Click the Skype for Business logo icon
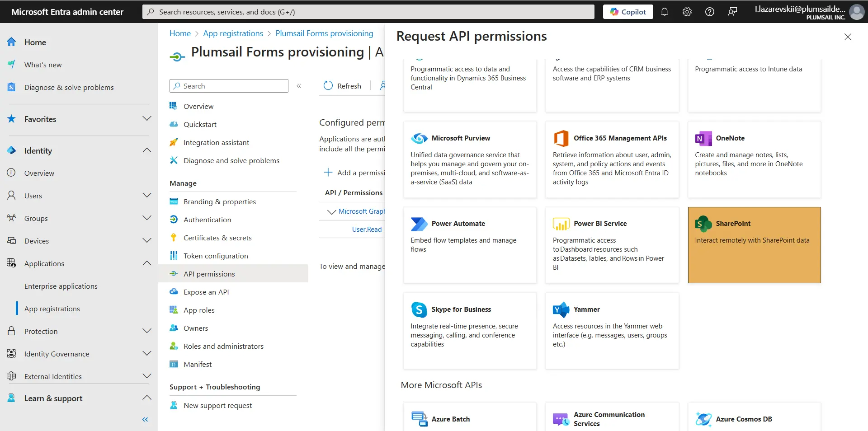The height and width of the screenshot is (431, 868). point(419,309)
